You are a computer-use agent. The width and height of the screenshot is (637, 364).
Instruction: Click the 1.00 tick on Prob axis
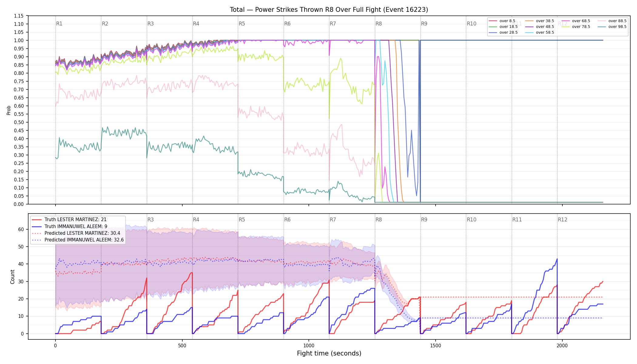coord(19,40)
